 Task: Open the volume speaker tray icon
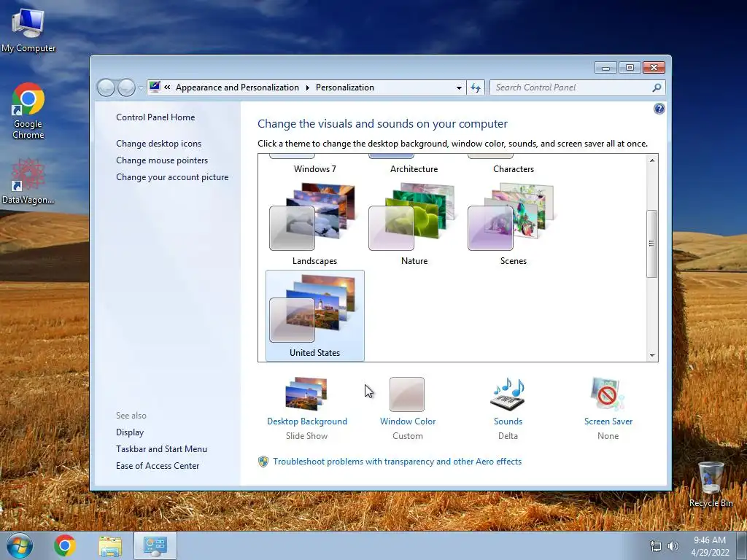coord(673,547)
